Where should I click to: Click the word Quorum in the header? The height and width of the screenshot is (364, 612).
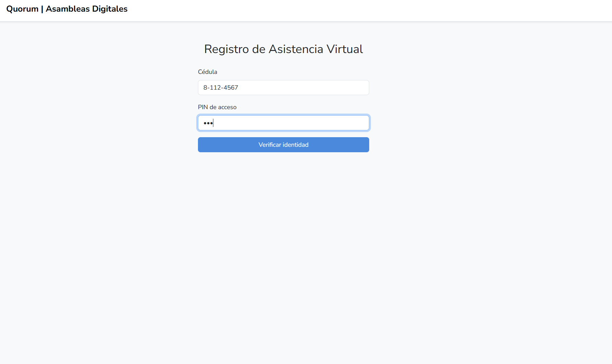click(x=22, y=9)
